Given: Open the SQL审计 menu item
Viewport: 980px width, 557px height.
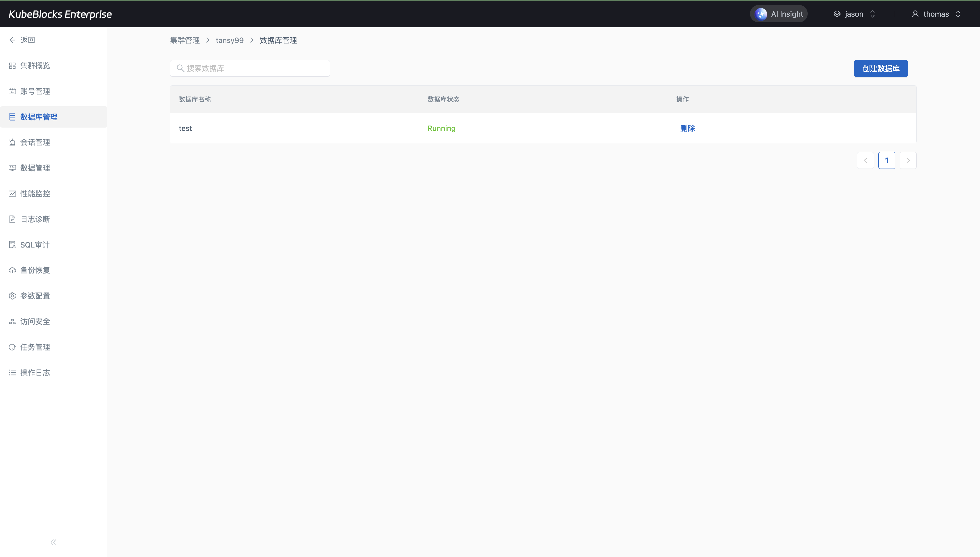Looking at the screenshot, I should click(x=34, y=245).
